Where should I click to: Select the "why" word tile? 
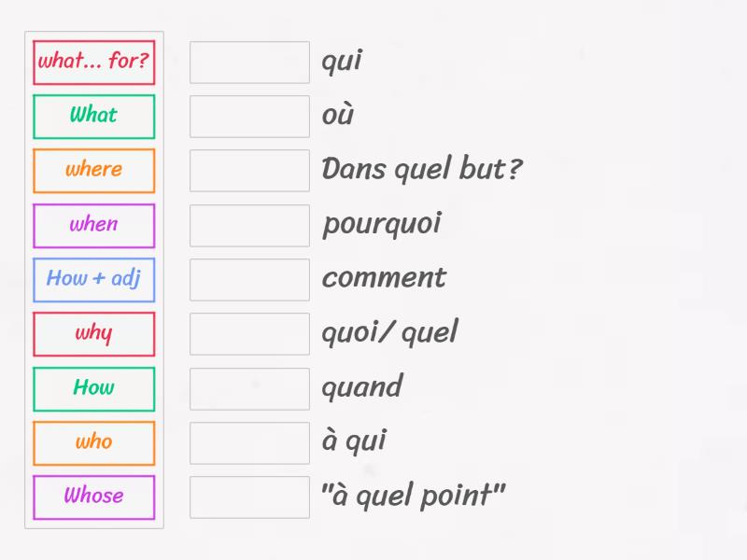93,333
